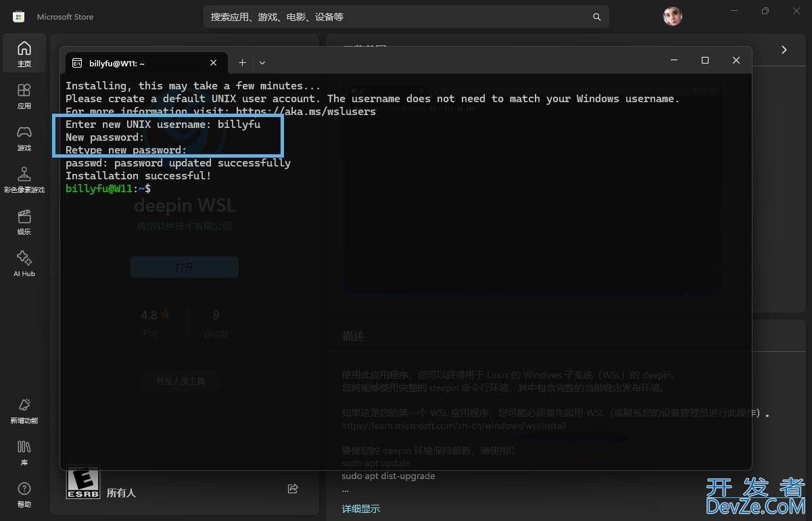Click the 开发人员工具 category tag
Screen dimensions: 812x521
(x=181, y=381)
